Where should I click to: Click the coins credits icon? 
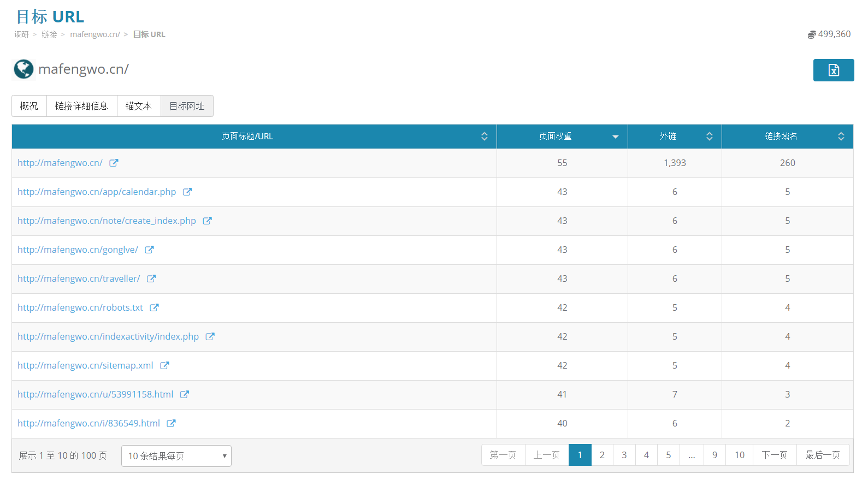point(812,34)
